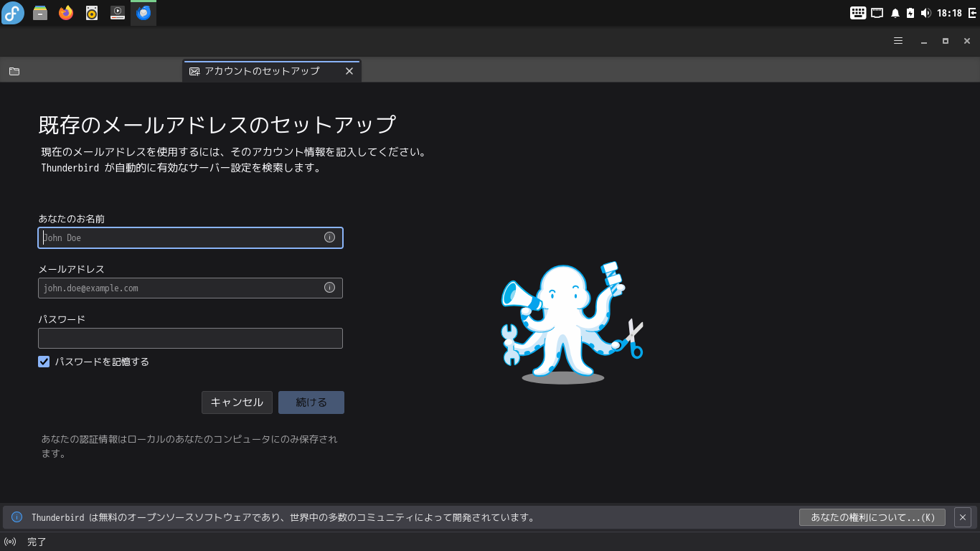Open Firefox from the top panel

66,13
